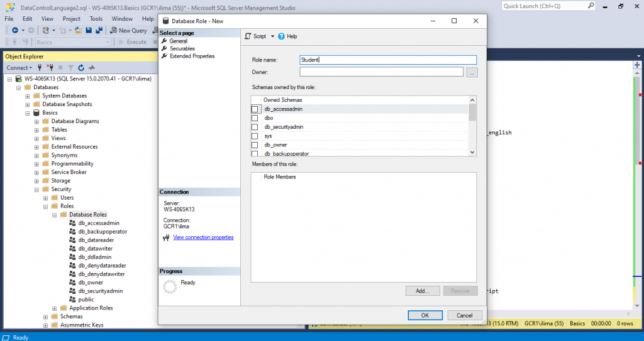The height and width of the screenshot is (341, 644).
Task: Click the Save All icon
Action: pos(99,30)
